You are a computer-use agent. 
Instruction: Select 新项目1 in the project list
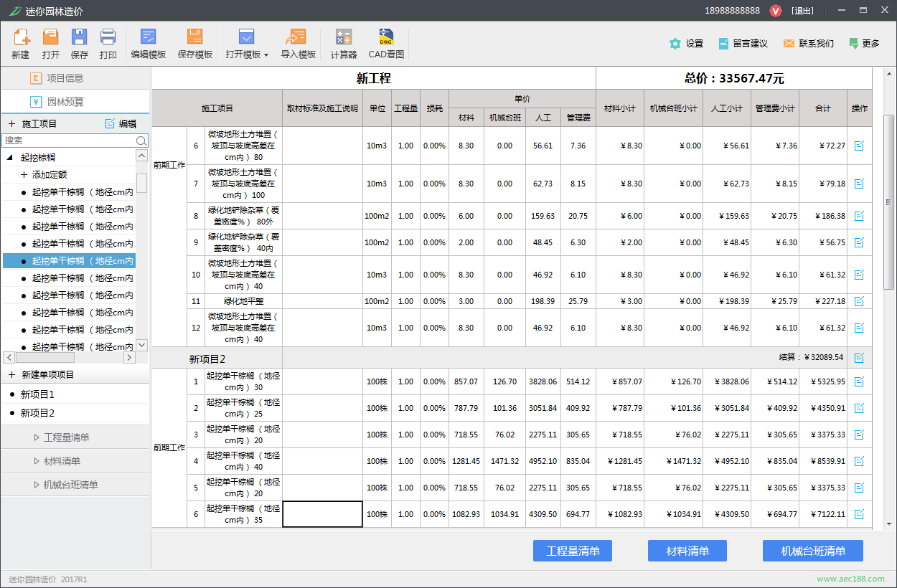(37, 394)
